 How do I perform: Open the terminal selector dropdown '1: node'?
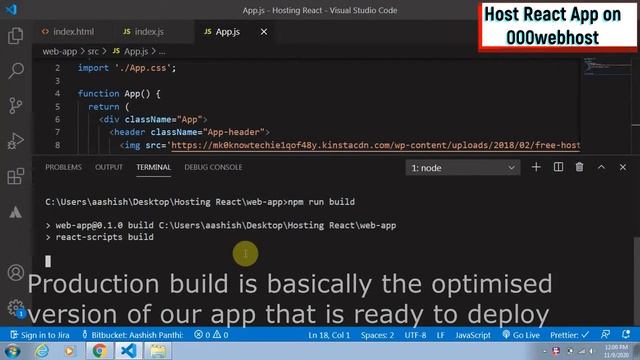click(x=462, y=168)
